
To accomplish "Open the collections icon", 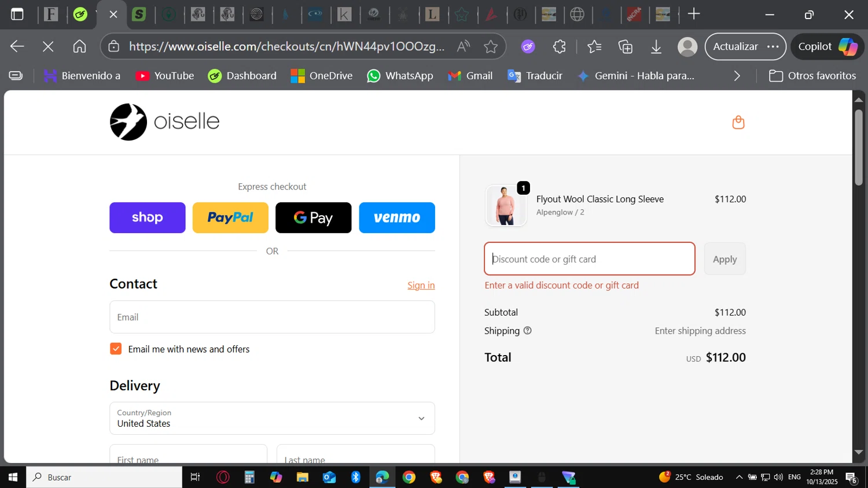I will pos(626,46).
